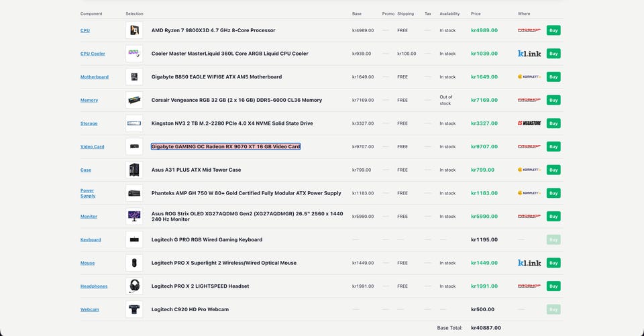Image resolution: width=644 pixels, height=336 pixels.
Task: Click the Asus ROG Strix monitor thumbnail
Action: click(x=134, y=217)
